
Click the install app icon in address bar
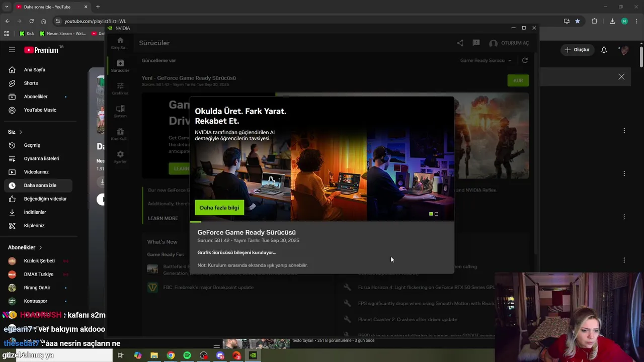click(567, 21)
